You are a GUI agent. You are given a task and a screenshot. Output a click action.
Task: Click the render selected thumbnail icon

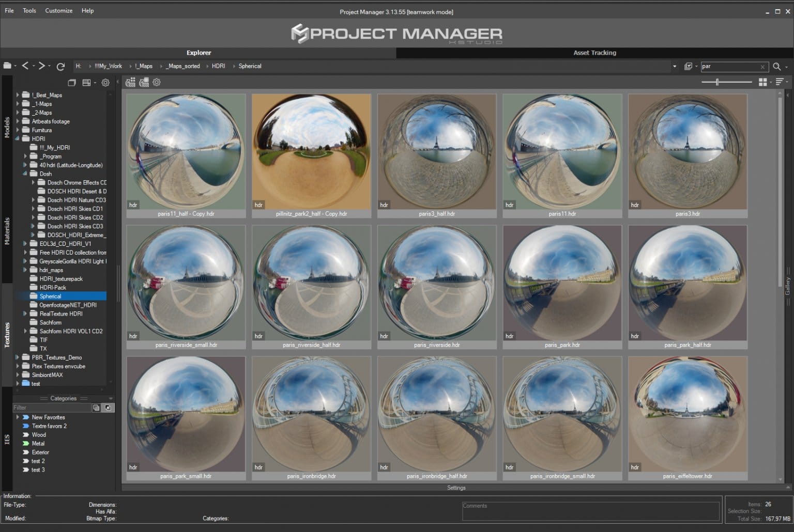click(x=144, y=82)
